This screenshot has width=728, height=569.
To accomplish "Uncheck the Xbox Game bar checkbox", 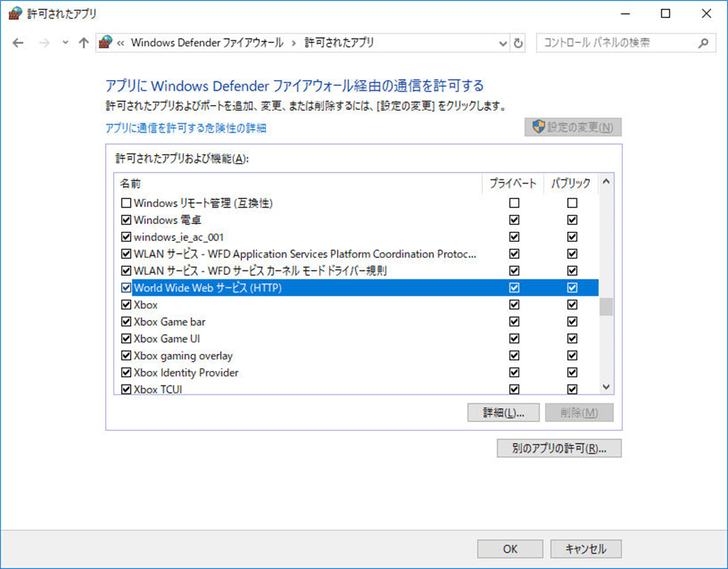I will (126, 322).
